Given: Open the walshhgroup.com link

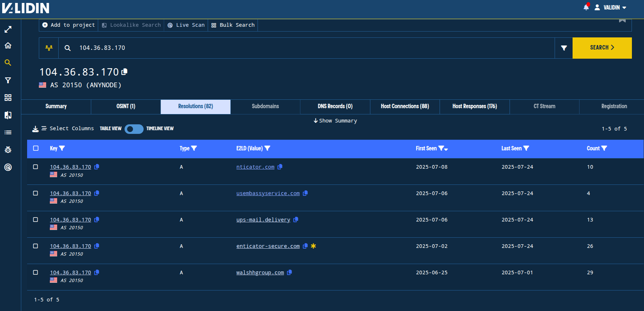Looking at the screenshot, I should click(x=260, y=272).
